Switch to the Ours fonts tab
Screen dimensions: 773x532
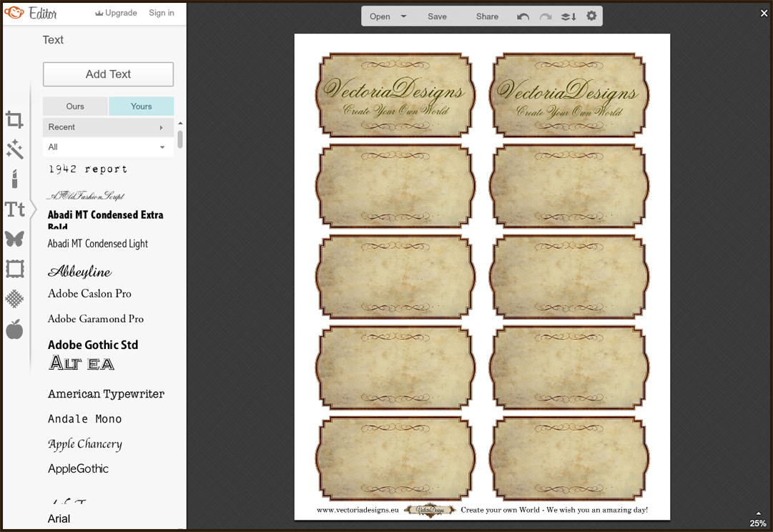pos(75,106)
